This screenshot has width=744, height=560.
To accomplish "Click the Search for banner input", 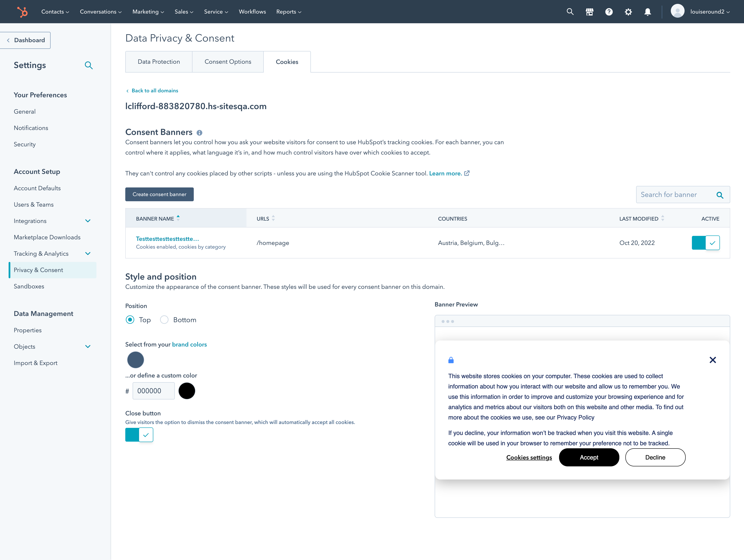I will (683, 195).
